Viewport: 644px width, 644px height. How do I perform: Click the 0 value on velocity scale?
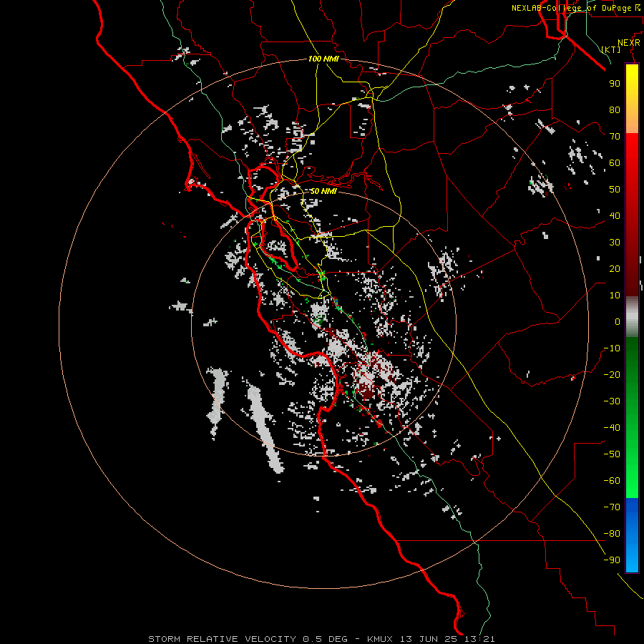(x=618, y=321)
